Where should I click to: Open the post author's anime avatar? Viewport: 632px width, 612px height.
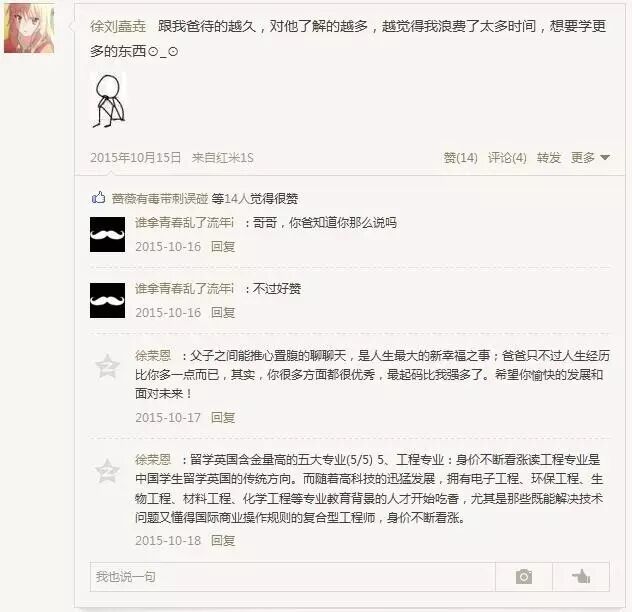click(x=29, y=28)
